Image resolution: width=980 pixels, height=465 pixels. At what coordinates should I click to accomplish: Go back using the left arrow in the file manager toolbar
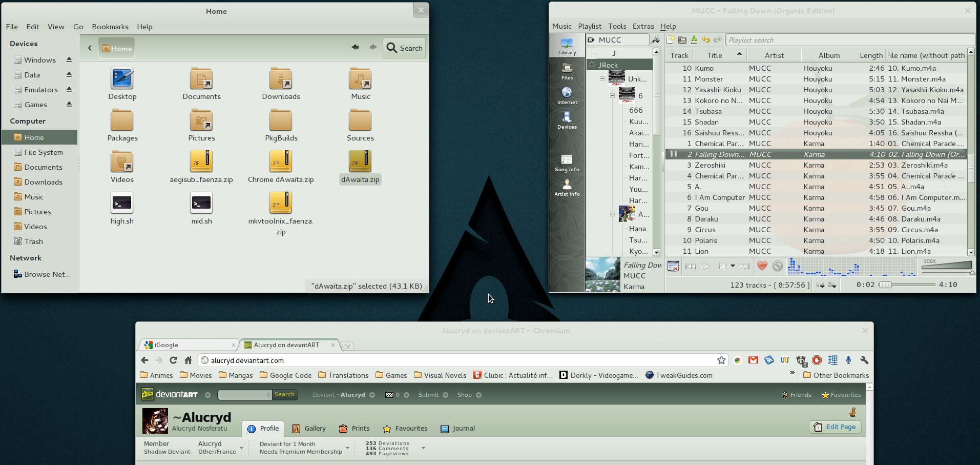pos(355,48)
